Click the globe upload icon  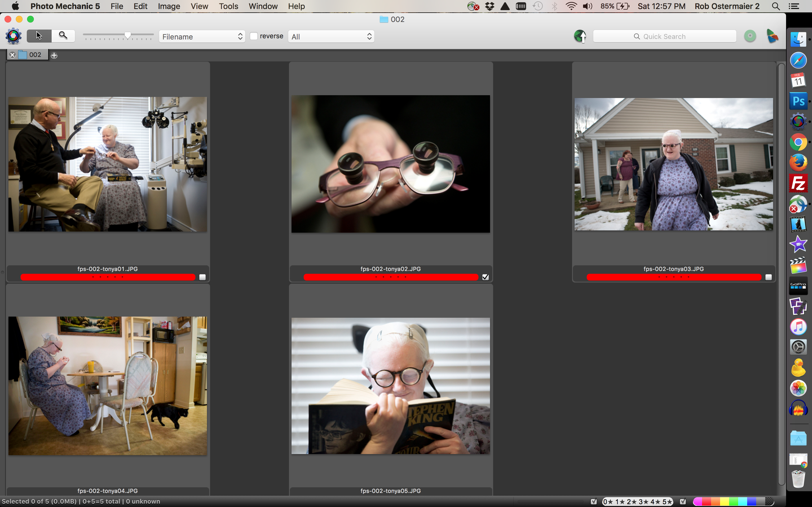point(580,36)
